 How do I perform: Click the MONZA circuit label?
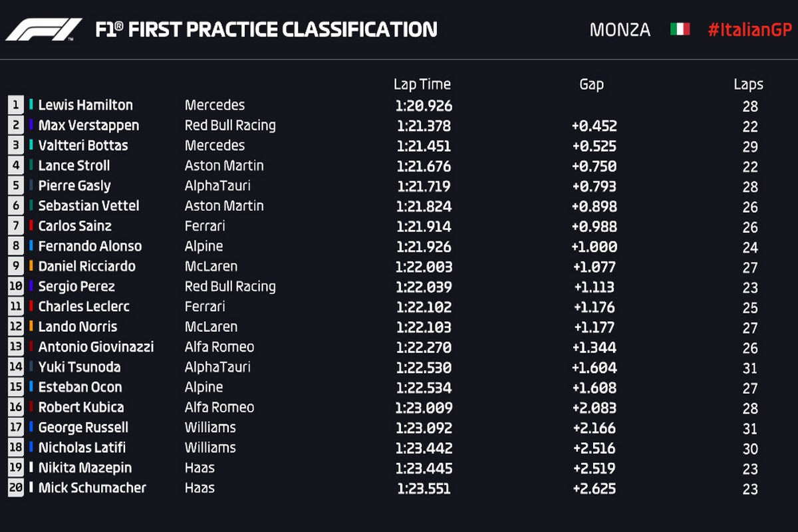click(620, 30)
